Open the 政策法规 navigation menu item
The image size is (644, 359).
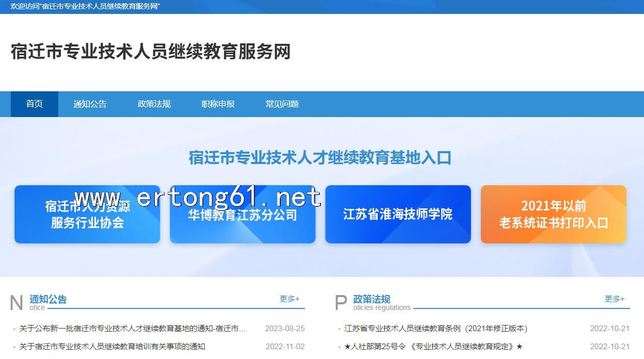point(154,104)
